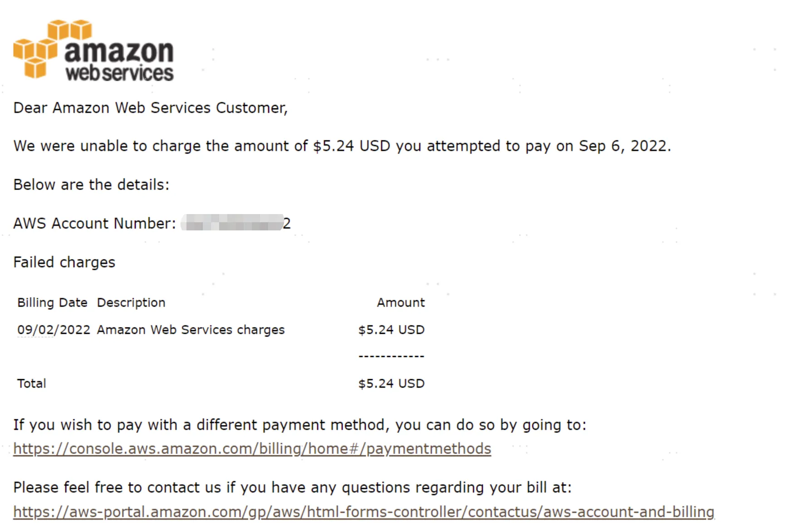This screenshot has width=795, height=532.
Task: Click the Amazon Web Services charges description
Action: tap(191, 330)
